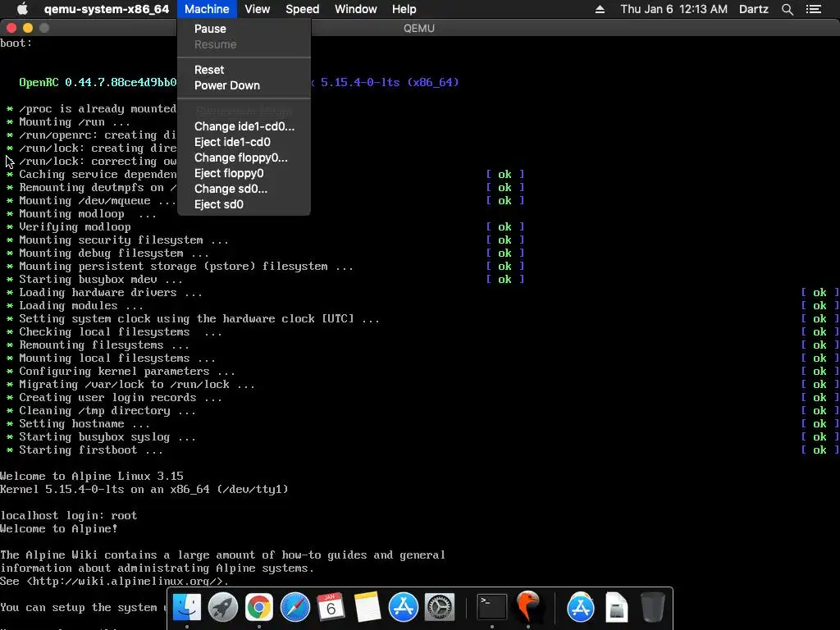Screen dimensions: 840x630
Task: Open the qemu-system-x86_64 application menu
Action: (x=107, y=9)
